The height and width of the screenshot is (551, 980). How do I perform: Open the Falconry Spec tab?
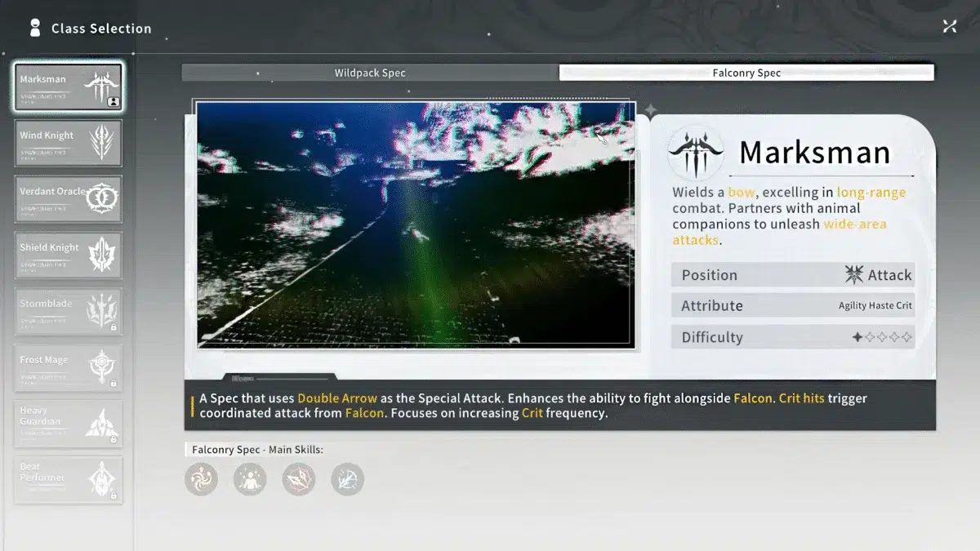click(746, 73)
